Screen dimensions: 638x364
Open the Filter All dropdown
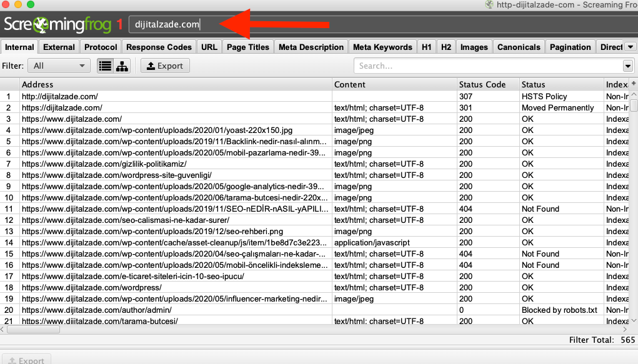pyautogui.click(x=59, y=66)
